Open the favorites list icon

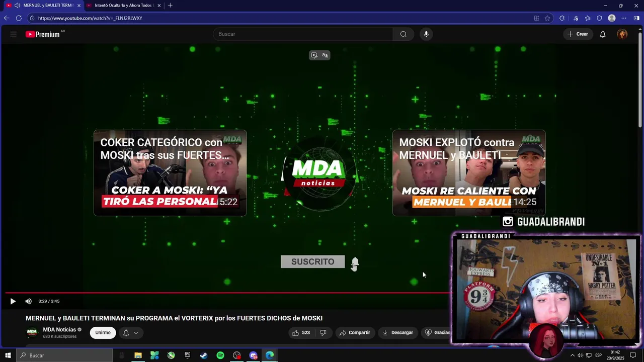tap(588, 18)
